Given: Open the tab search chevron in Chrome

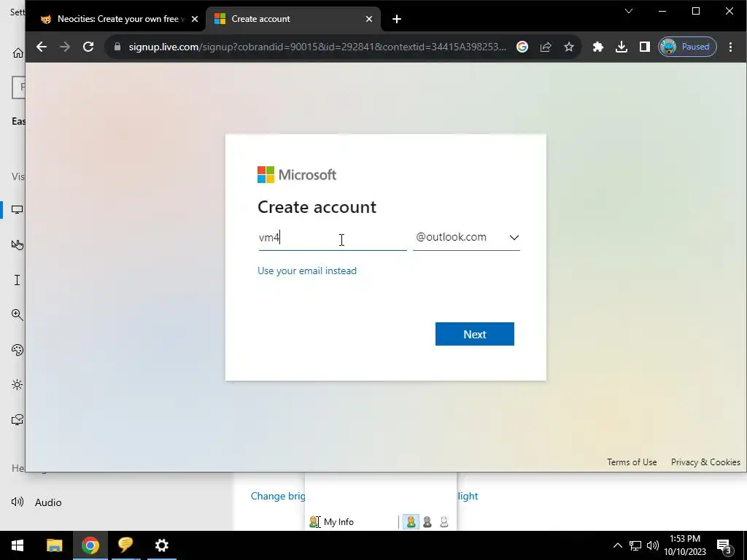Looking at the screenshot, I should coord(629,11).
